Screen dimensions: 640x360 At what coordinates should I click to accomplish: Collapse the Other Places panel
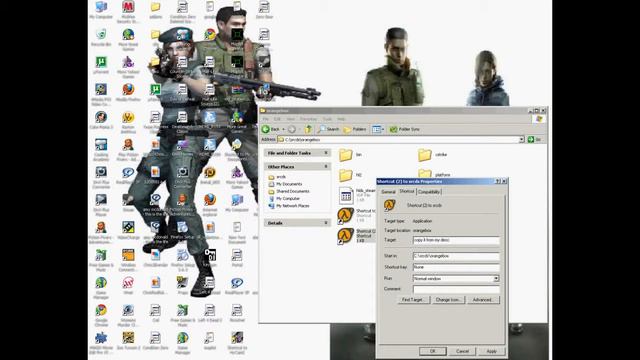click(326, 167)
